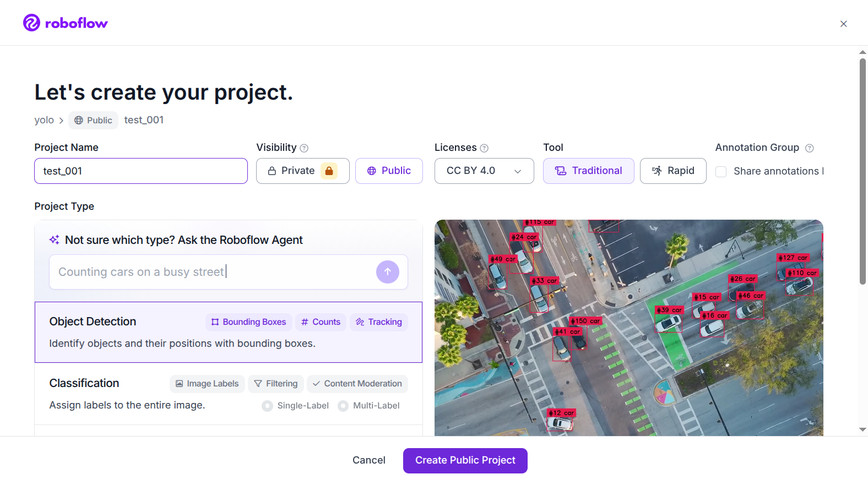Click the Cancel button
The height and width of the screenshot is (485, 868).
pos(369,460)
